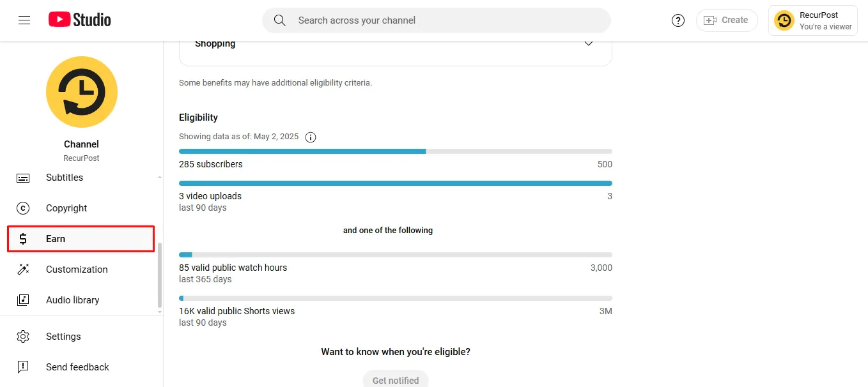Click the YouTube Studio logo
The height and width of the screenshot is (387, 868).
click(80, 20)
